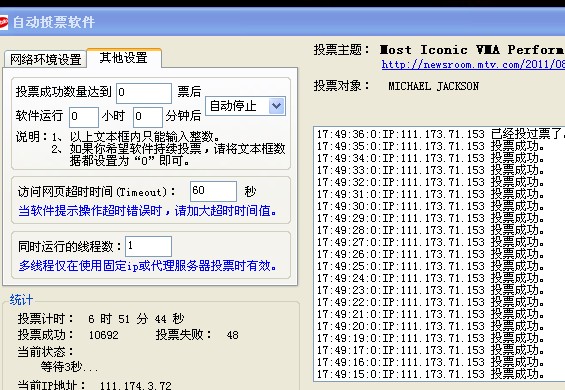The height and width of the screenshot is (390, 565).
Task: Click the 等待3秒 status text
Action: point(69,367)
